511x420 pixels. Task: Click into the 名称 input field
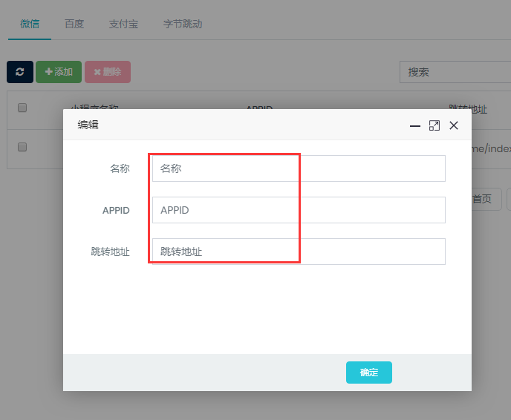coord(299,168)
